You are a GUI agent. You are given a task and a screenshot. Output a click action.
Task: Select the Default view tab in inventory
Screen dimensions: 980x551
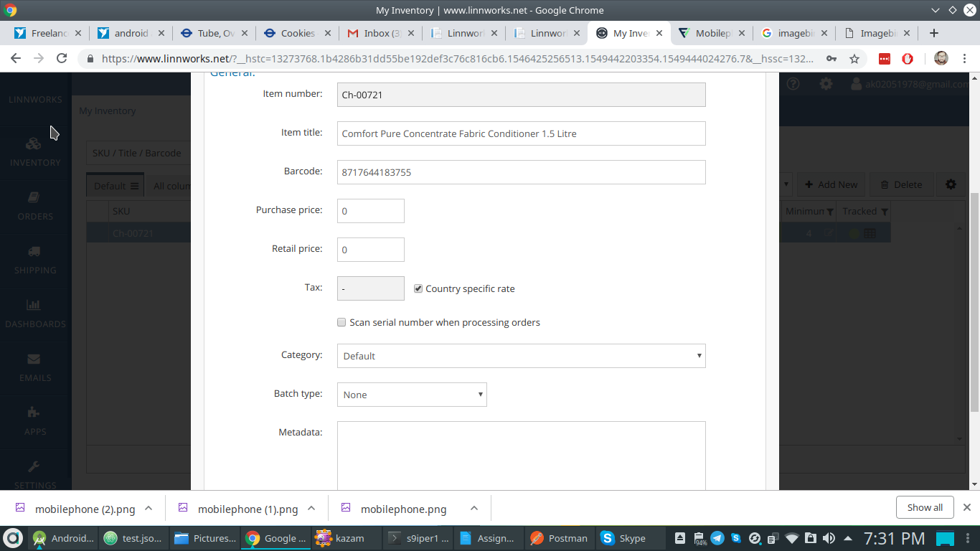coord(116,186)
